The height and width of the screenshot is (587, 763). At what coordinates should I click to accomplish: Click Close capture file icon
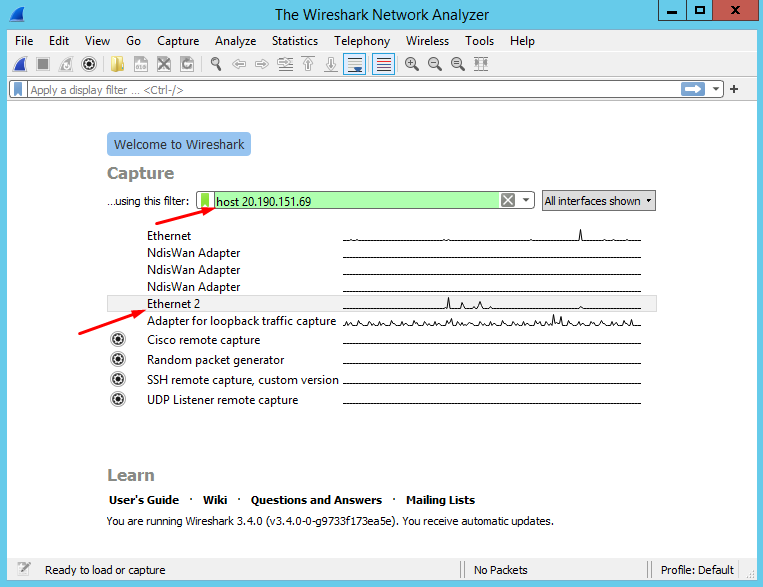[x=164, y=64]
